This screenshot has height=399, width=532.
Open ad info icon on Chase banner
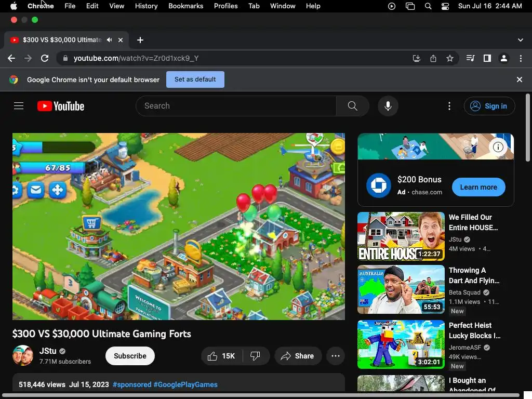pos(498,147)
